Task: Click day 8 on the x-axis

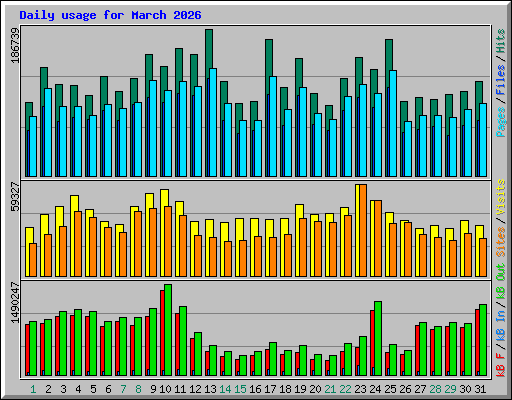Action: [138, 389]
